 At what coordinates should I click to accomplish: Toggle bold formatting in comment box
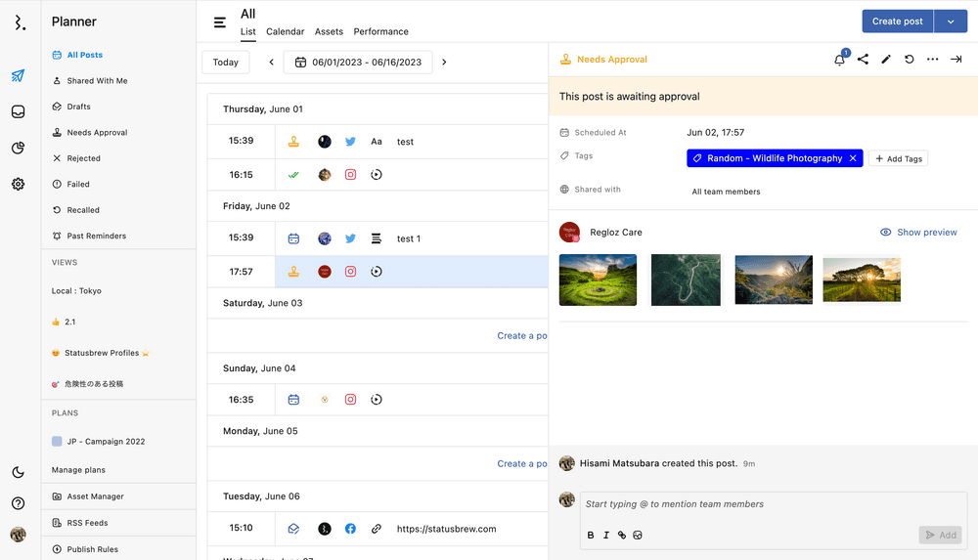[x=591, y=535]
